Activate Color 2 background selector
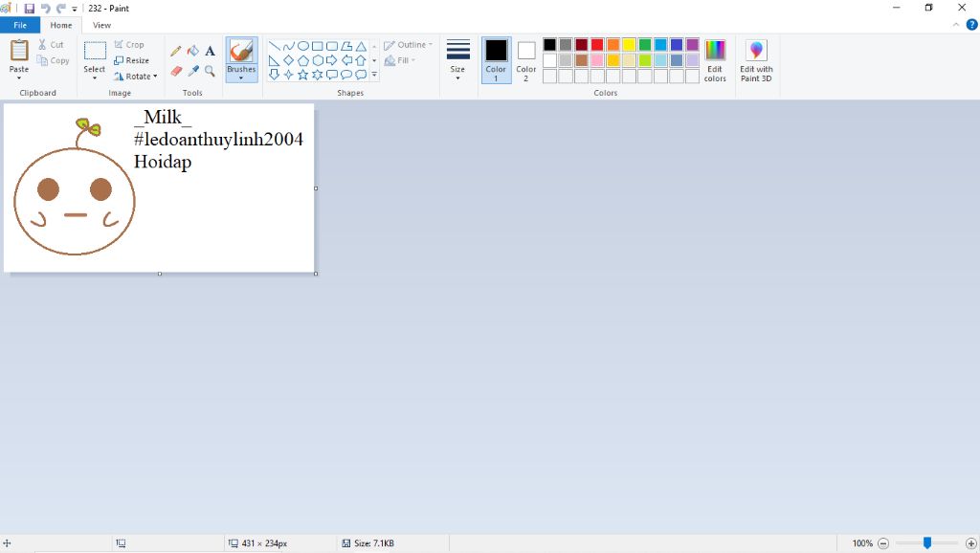980x553 pixels. (x=526, y=60)
